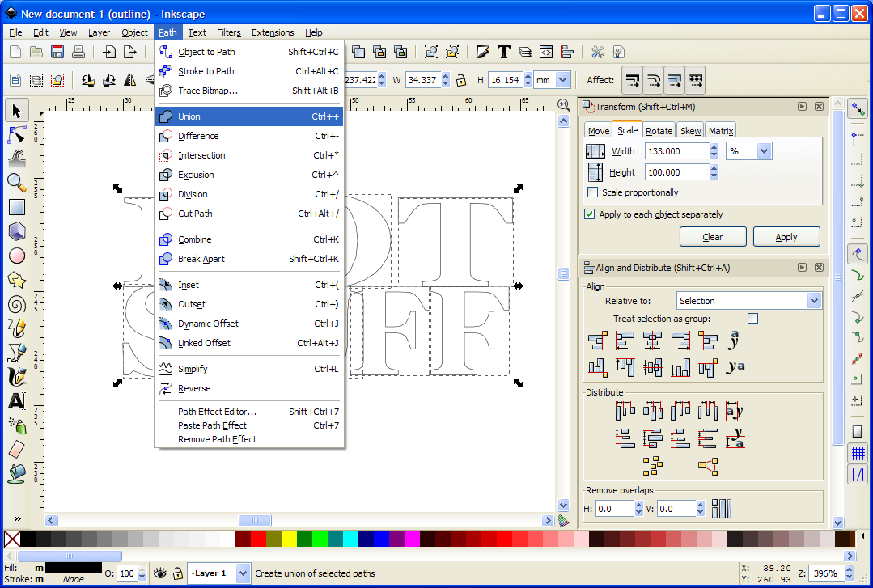Check Treat selection as group box
873x588 pixels.
tap(752, 319)
